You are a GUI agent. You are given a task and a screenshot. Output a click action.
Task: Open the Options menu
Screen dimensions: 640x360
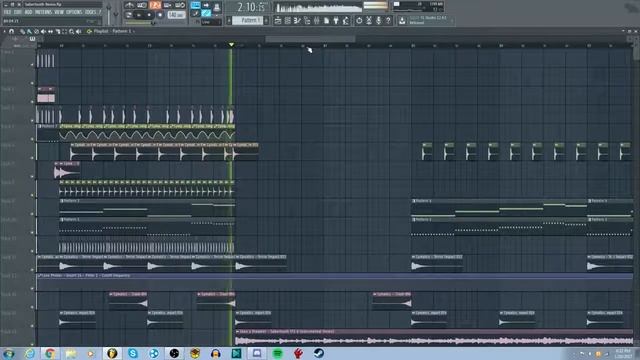click(74, 12)
